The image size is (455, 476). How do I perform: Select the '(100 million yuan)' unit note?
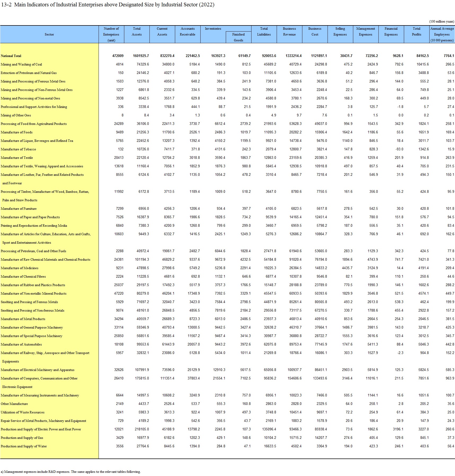point(442,21)
